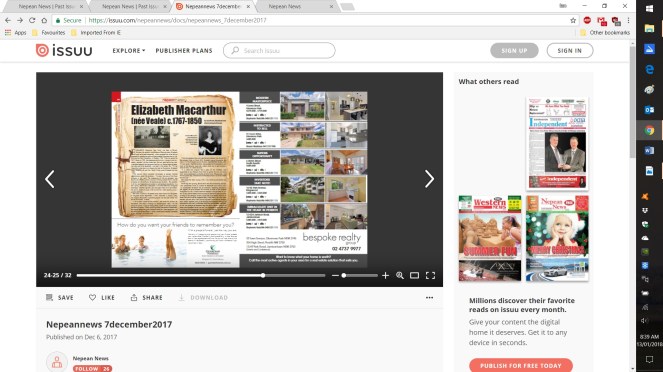This screenshot has width=663, height=372.
Task: Switch to first Nepean News Past Issues tab
Action: coord(47,6)
